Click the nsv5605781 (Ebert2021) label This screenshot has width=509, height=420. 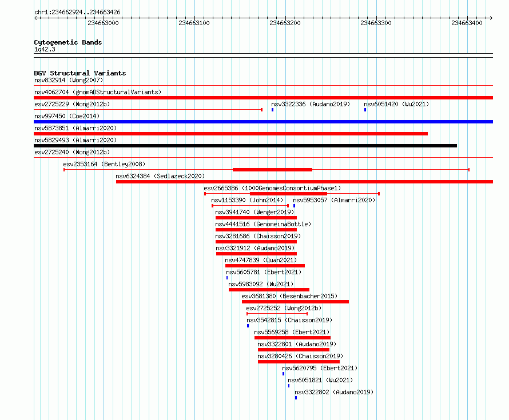264,272
